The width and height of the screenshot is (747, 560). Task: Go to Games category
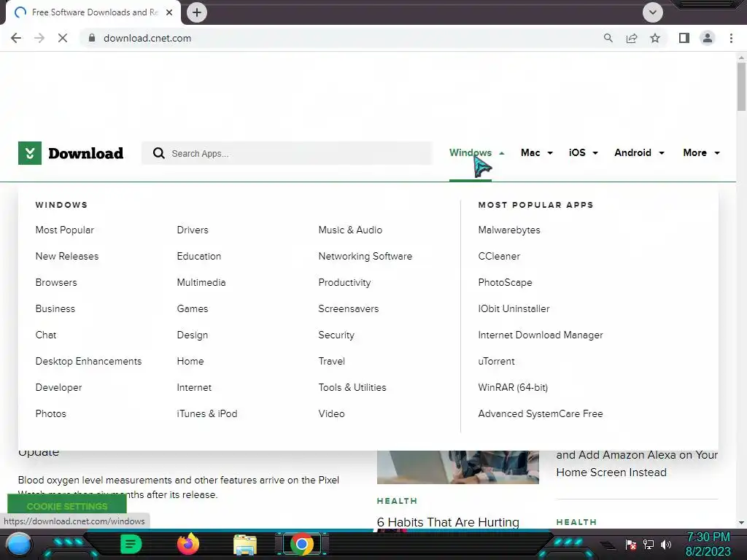tap(193, 308)
